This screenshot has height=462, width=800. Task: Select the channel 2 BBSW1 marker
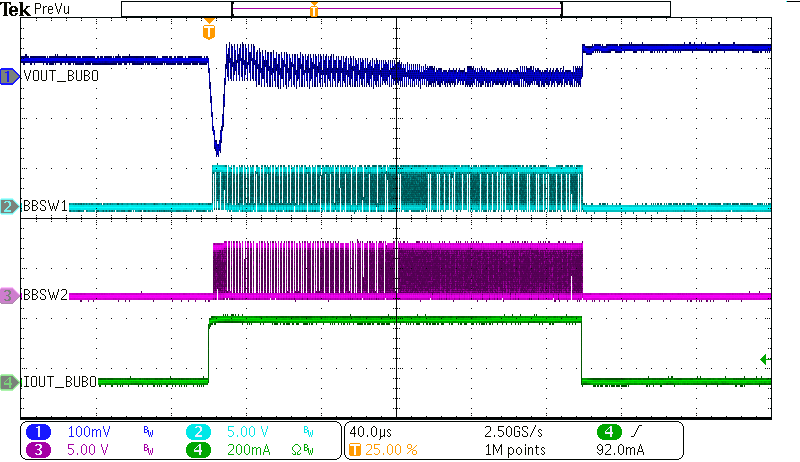click(9, 207)
